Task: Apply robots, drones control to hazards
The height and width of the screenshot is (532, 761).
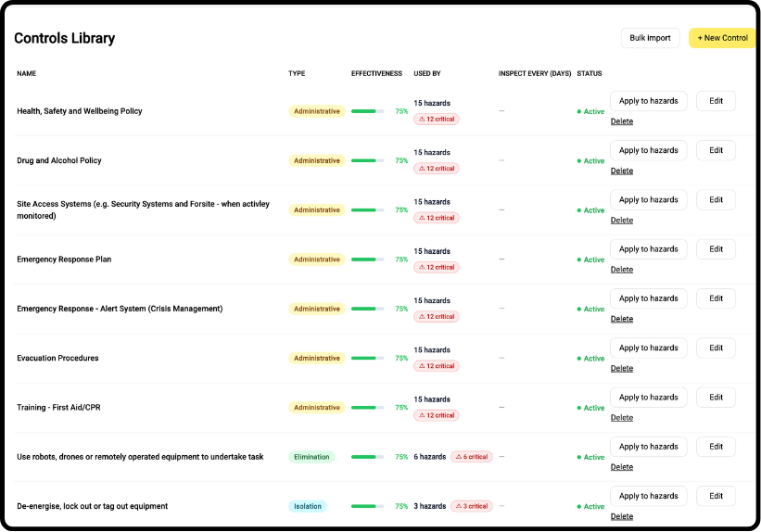Action: (x=649, y=447)
